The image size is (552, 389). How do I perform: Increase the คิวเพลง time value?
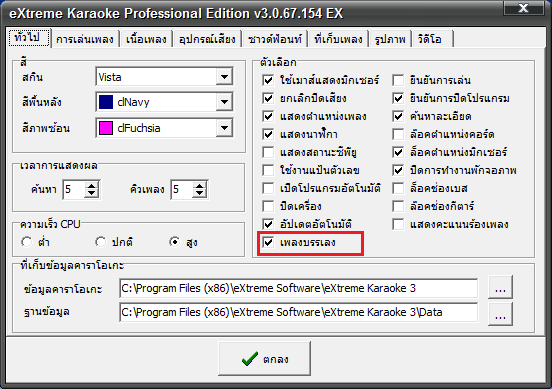tap(200, 186)
